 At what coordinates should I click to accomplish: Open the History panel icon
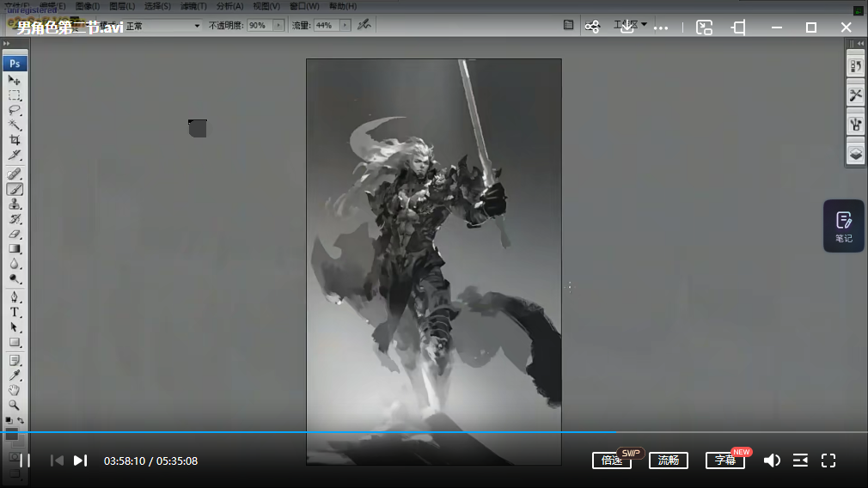pos(856,67)
